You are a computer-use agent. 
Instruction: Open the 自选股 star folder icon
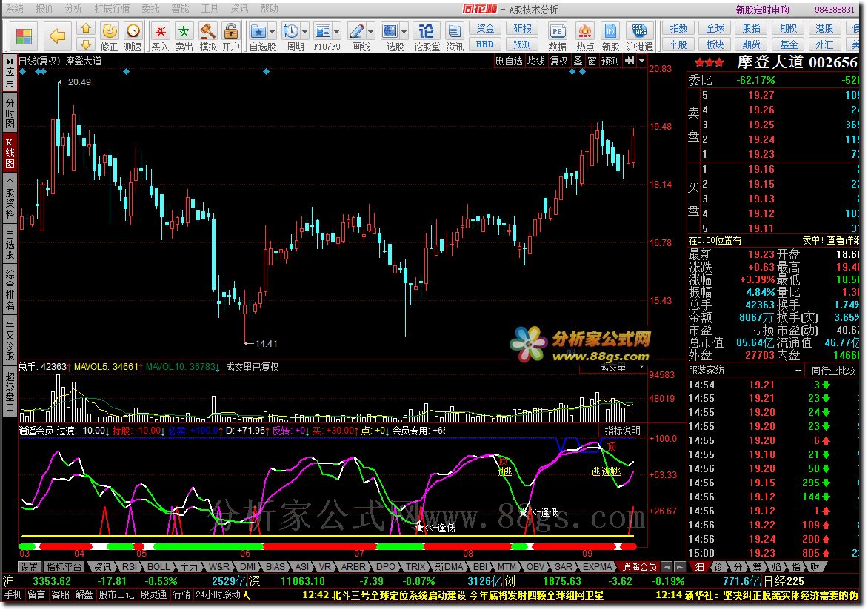tap(258, 31)
